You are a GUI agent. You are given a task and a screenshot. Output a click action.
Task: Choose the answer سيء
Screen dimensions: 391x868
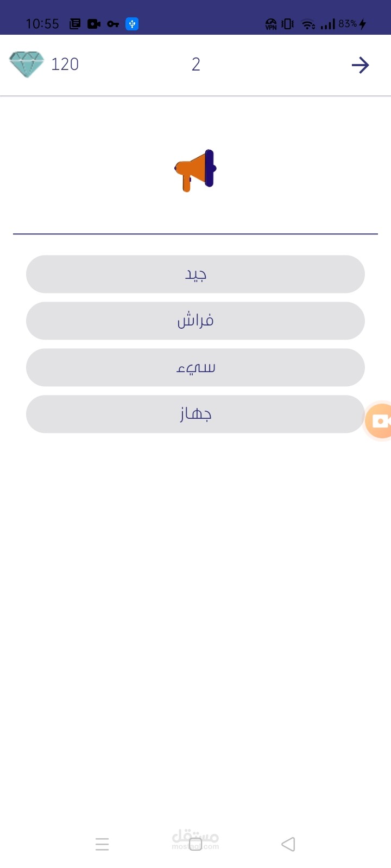coord(195,368)
